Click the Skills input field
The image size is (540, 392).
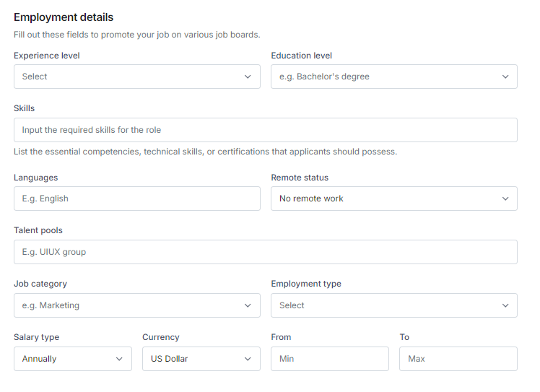tap(265, 130)
